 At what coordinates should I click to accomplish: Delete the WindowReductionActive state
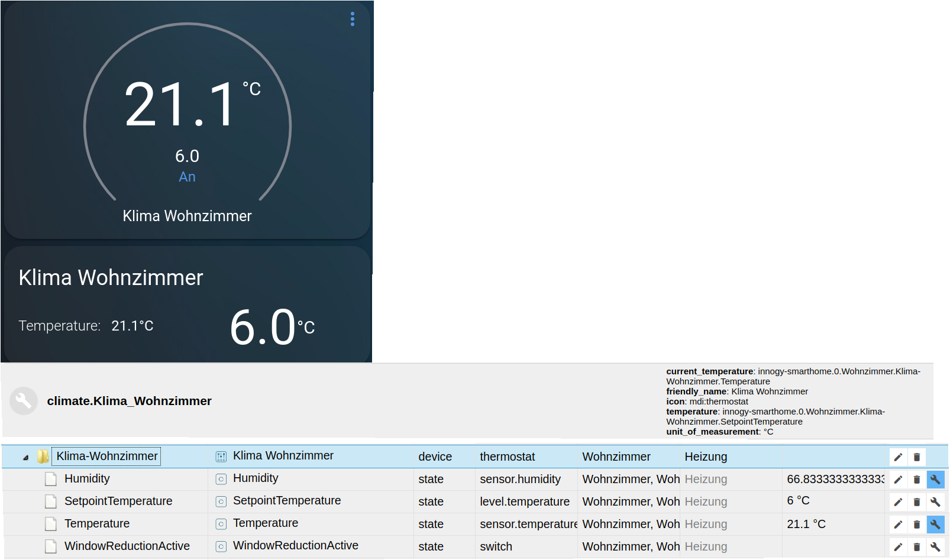pyautogui.click(x=917, y=547)
